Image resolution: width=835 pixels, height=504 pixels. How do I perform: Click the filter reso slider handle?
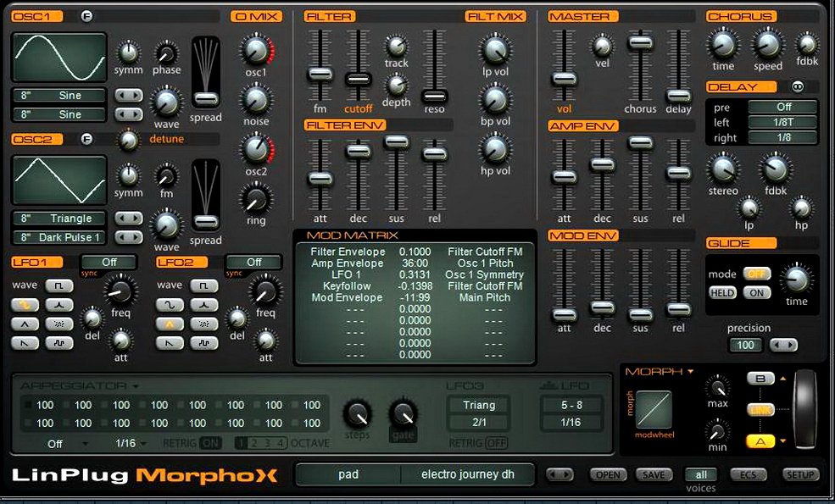click(x=435, y=96)
